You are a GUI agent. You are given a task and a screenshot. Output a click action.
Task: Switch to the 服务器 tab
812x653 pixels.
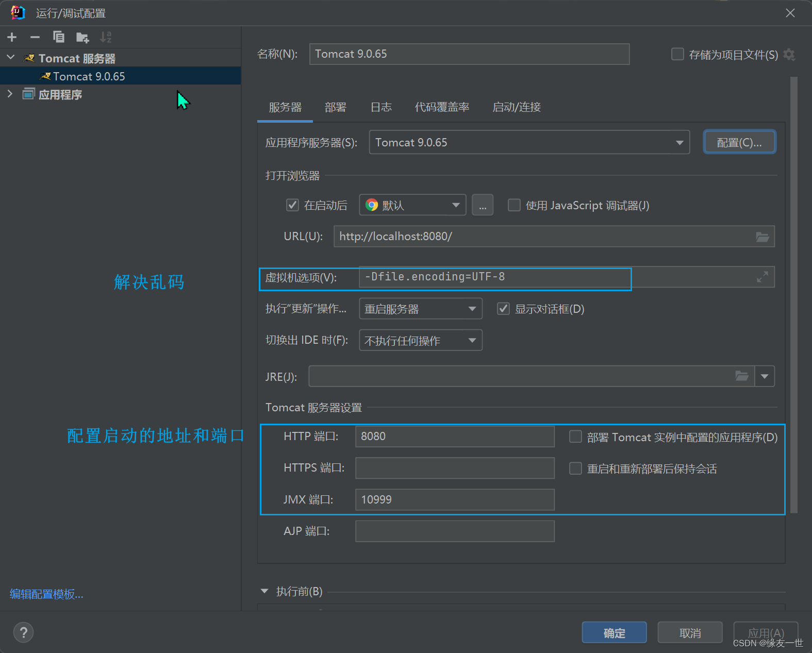tap(285, 107)
